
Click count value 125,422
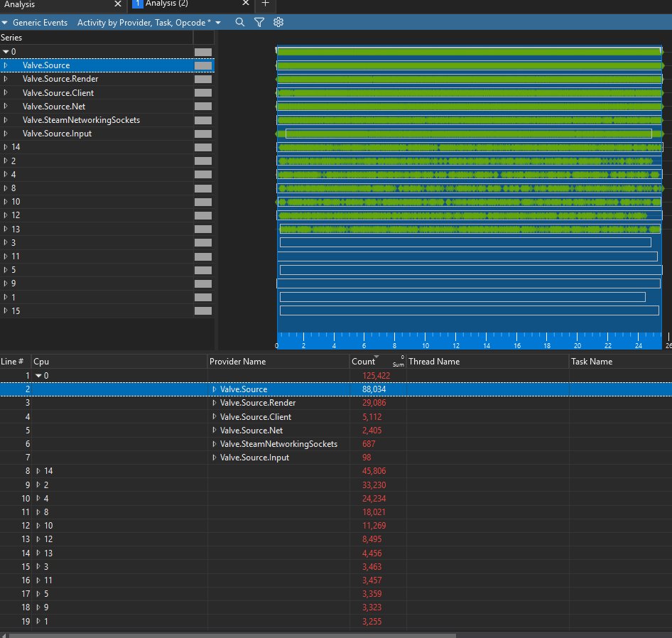[376, 376]
